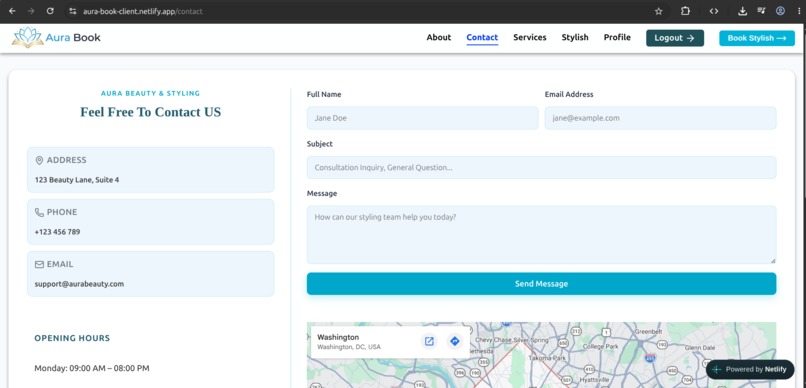
Task: Click the Send Message button
Action: [541, 284]
